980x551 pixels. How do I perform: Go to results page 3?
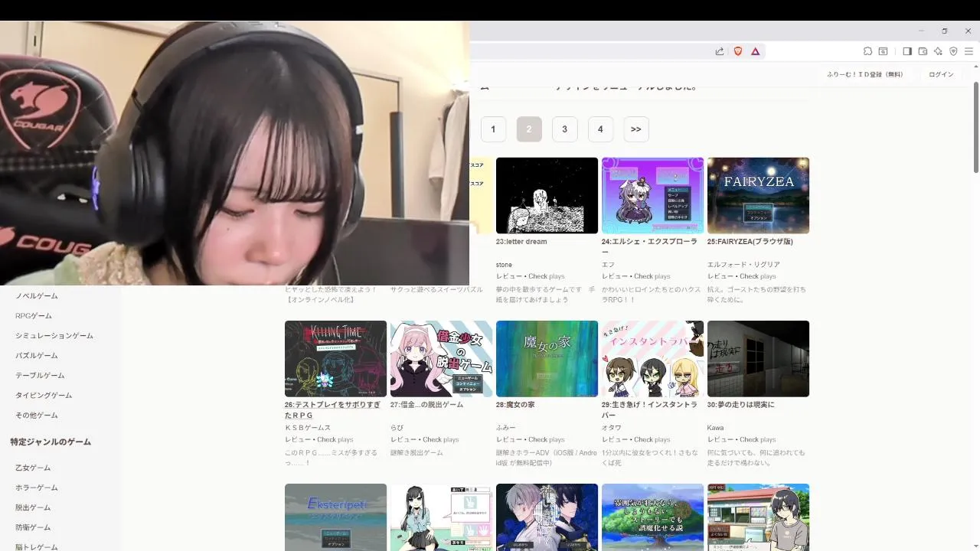pyautogui.click(x=564, y=129)
